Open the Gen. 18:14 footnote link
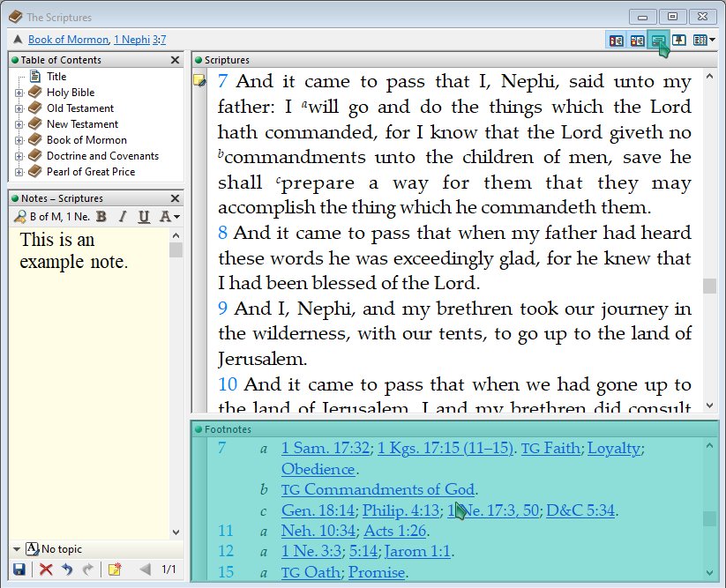Screen dimensions: 726x588 [318, 510]
